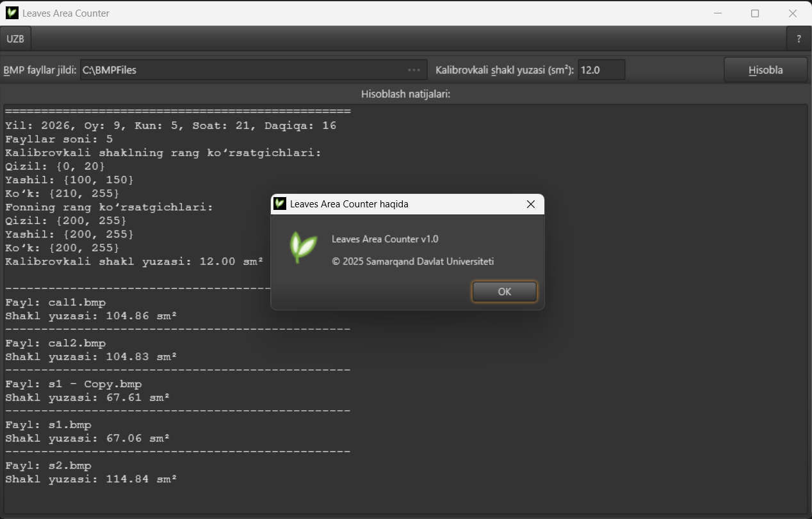Click the 'Yashil: {200, 255}' line
The height and width of the screenshot is (519, 812).
[69, 234]
